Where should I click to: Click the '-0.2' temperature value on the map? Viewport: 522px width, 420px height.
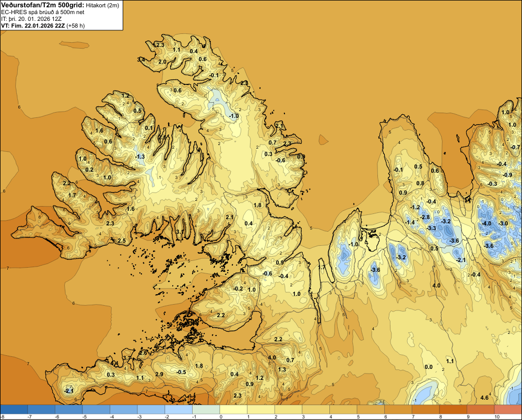(x=238, y=289)
